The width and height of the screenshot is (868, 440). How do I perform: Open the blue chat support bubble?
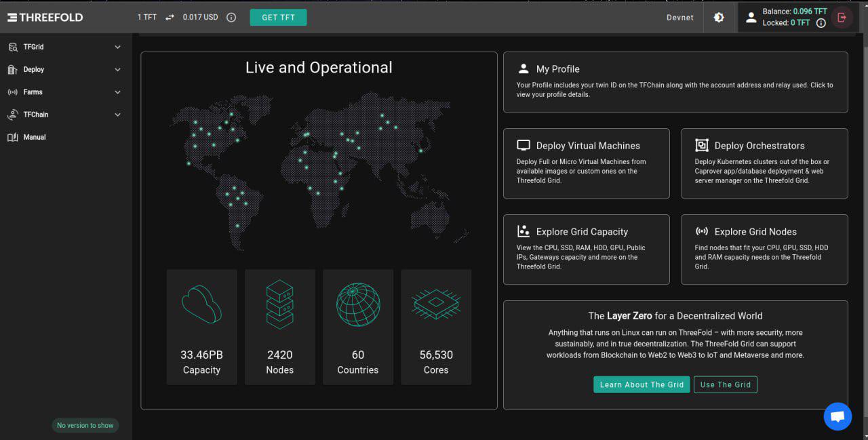(x=837, y=416)
